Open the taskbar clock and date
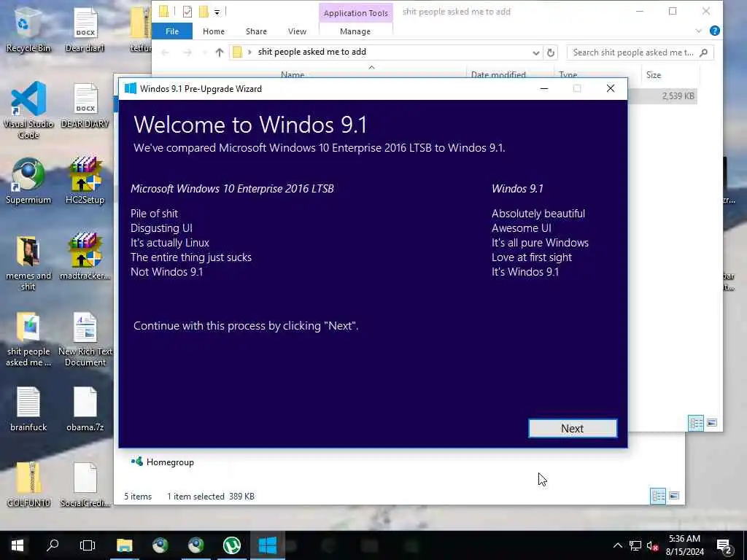This screenshot has height=560, width=747. [684, 545]
